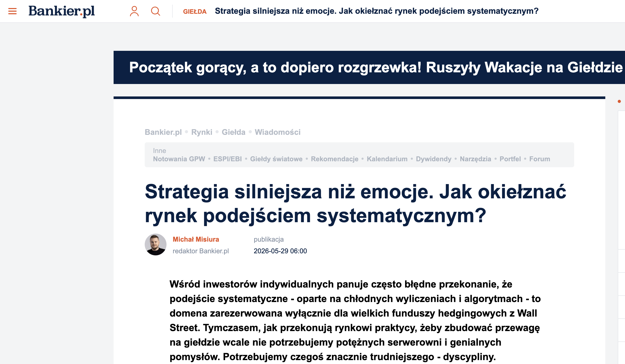Click the Bankier.pl logo
This screenshot has height=364, width=625.
pyautogui.click(x=62, y=11)
